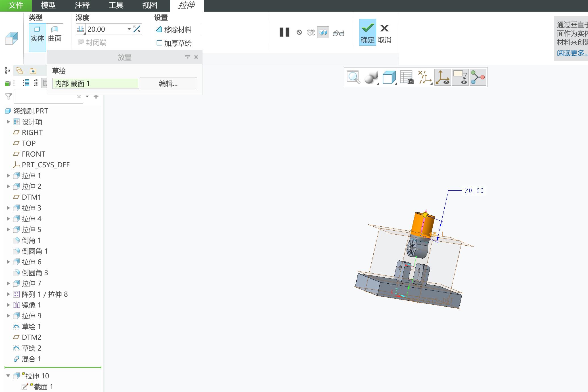Clear the tree search with the X
This screenshot has height=392, width=588.
click(x=79, y=97)
